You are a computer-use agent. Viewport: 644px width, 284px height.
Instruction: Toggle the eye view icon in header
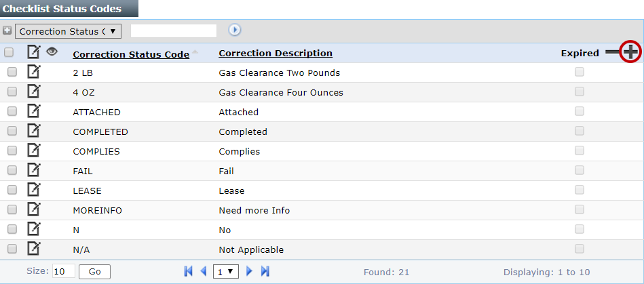coord(52,52)
